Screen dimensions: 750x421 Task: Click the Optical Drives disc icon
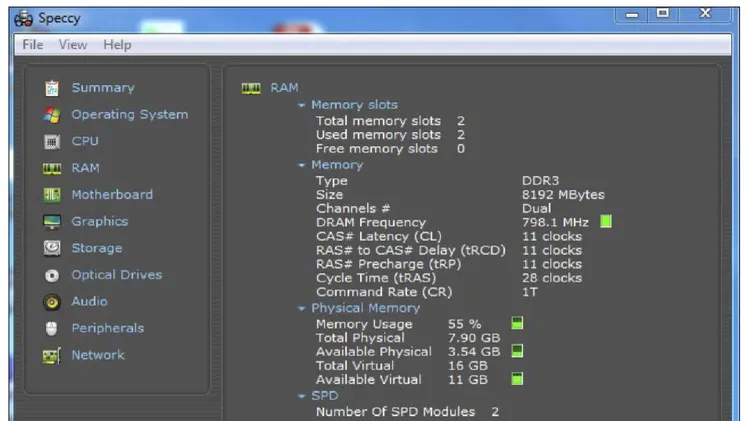tap(52, 276)
